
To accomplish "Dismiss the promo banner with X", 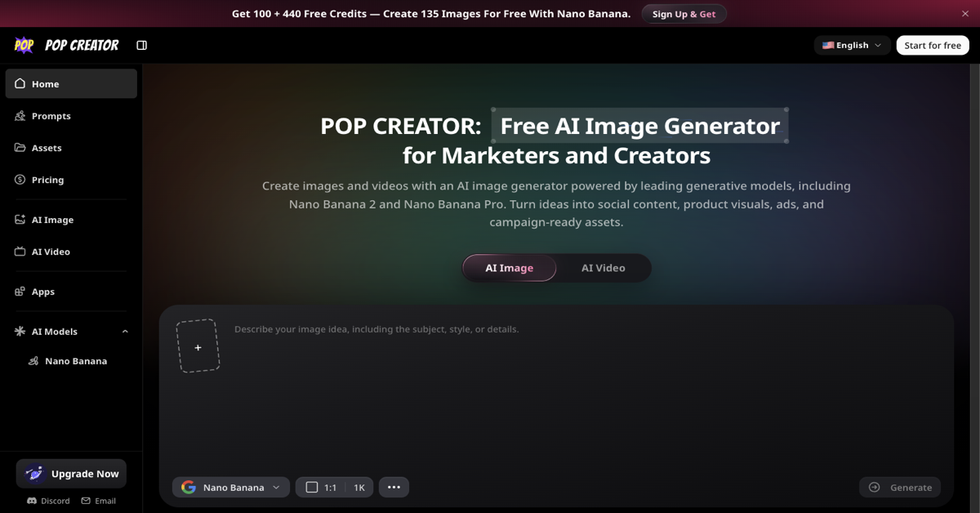I will 965,14.
